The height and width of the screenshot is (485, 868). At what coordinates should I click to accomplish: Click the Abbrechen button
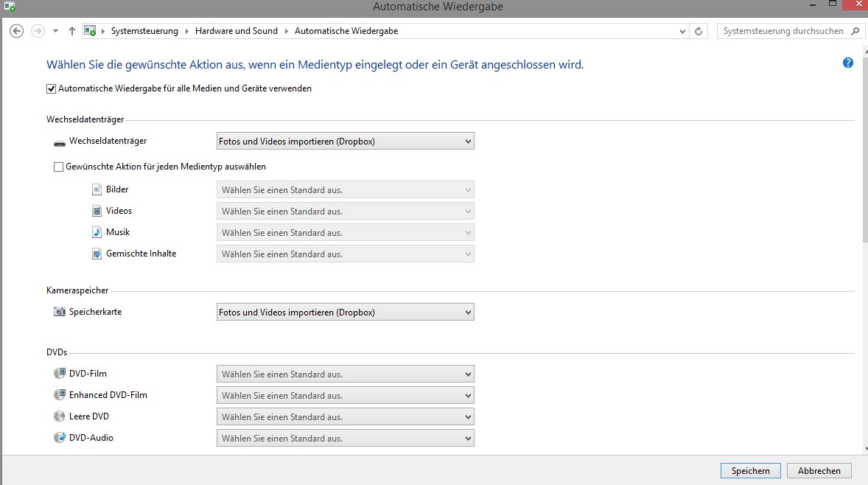pyautogui.click(x=819, y=470)
